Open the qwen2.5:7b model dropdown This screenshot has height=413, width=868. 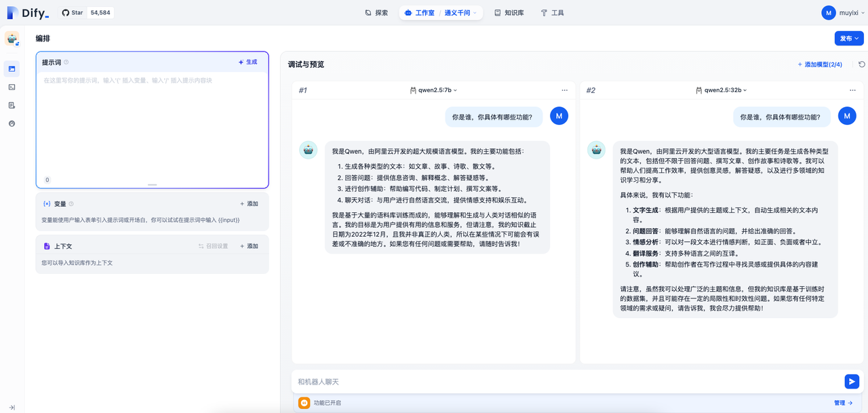(434, 90)
